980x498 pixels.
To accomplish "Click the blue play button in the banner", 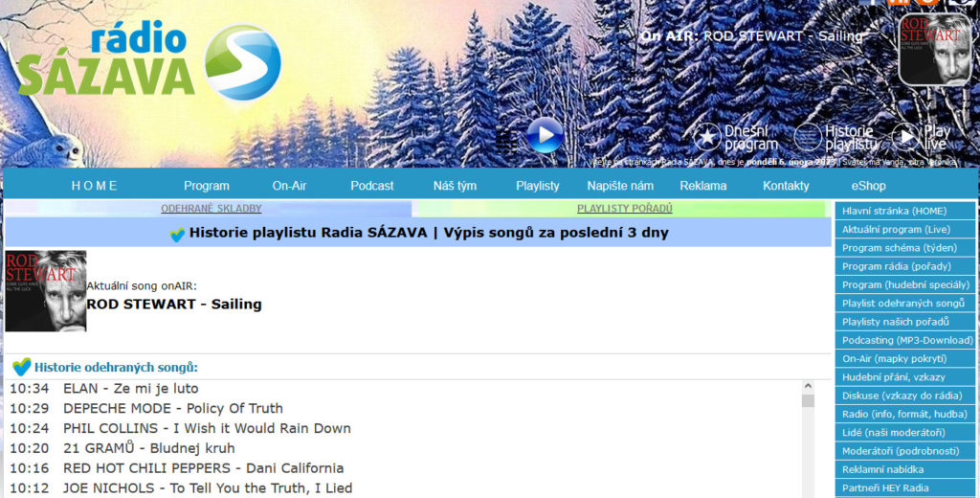I will click(x=545, y=135).
